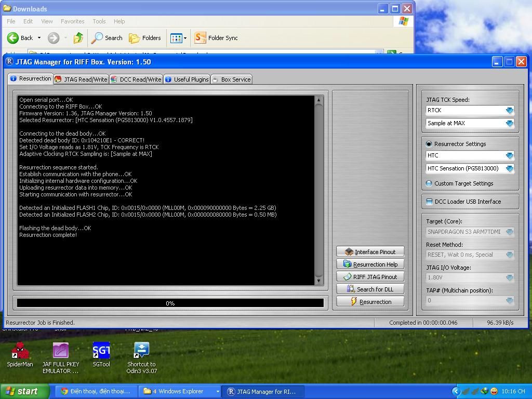
Task: Start the Resurrection button with lightning icon
Action: pos(370,302)
